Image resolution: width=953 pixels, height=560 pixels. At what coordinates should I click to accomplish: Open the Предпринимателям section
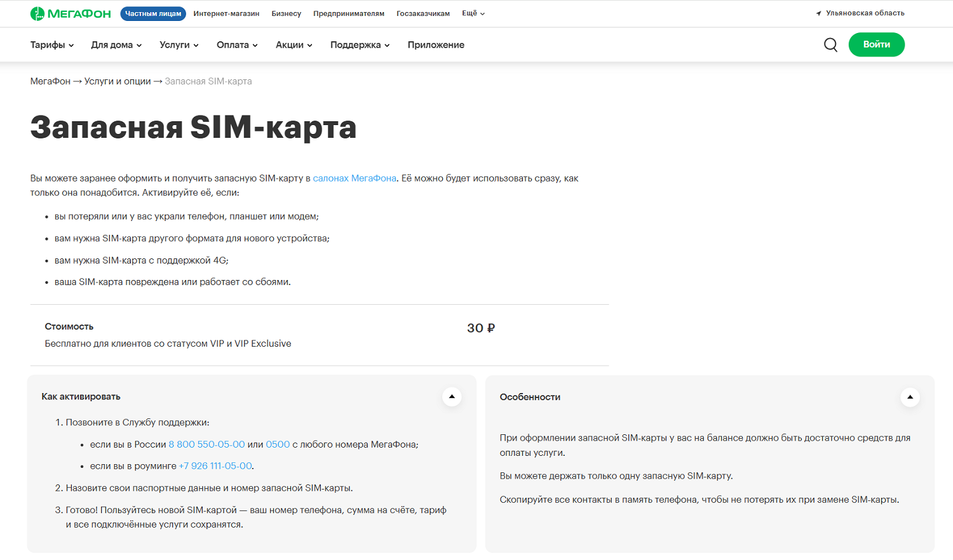(x=349, y=13)
